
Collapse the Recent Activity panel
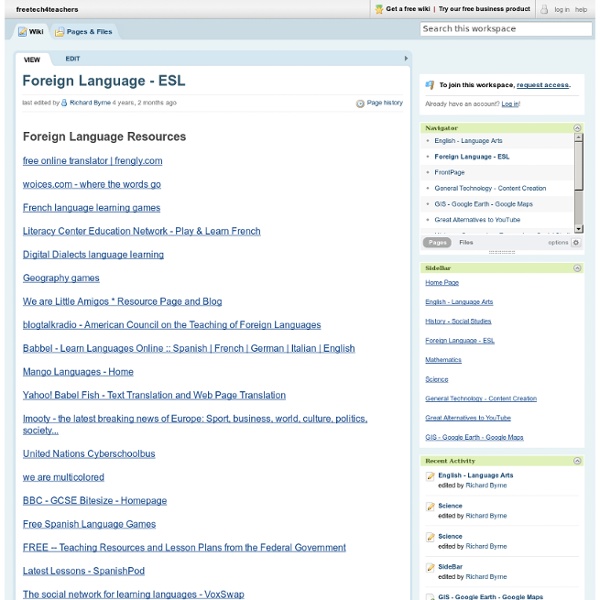click(577, 461)
